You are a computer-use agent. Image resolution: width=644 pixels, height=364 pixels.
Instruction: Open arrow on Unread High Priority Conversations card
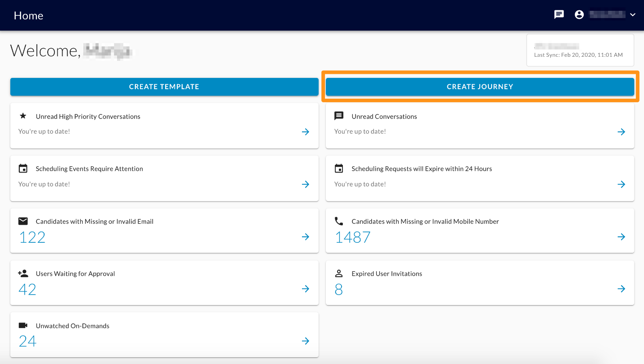click(306, 132)
